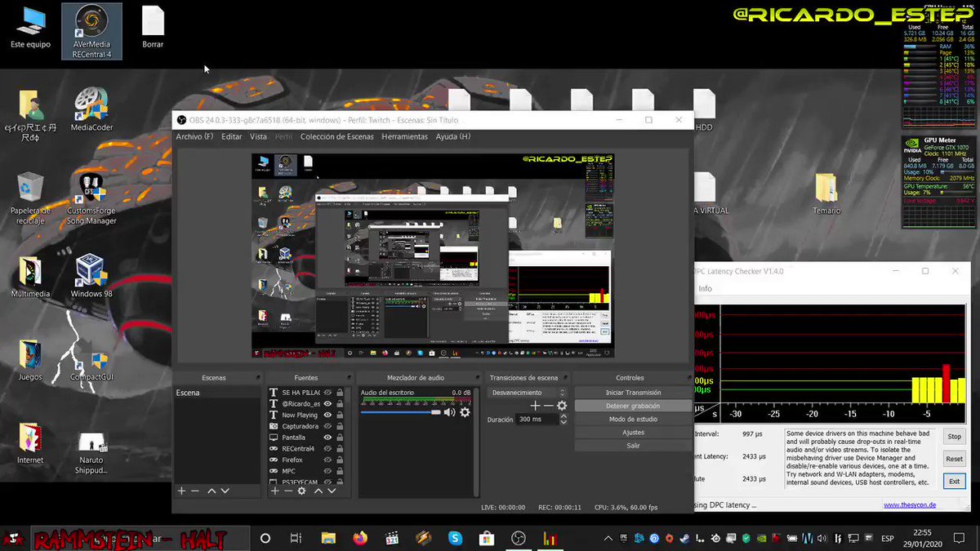Show the MPC source

(x=327, y=471)
